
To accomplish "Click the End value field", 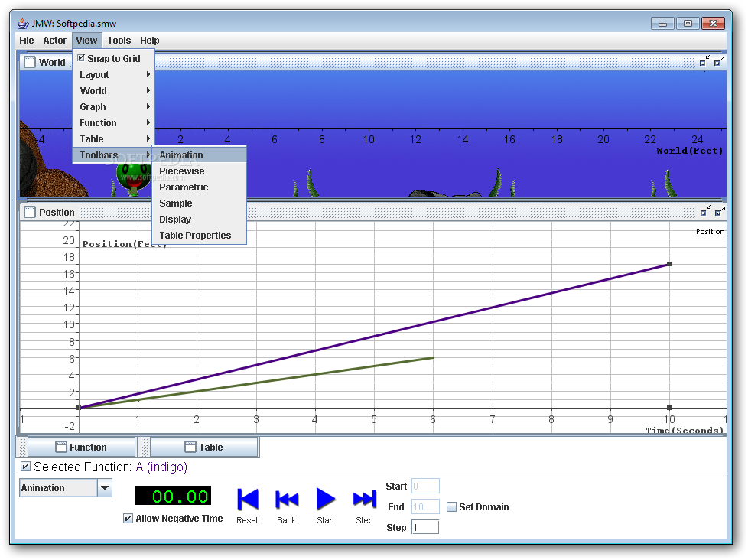I will pos(425,506).
